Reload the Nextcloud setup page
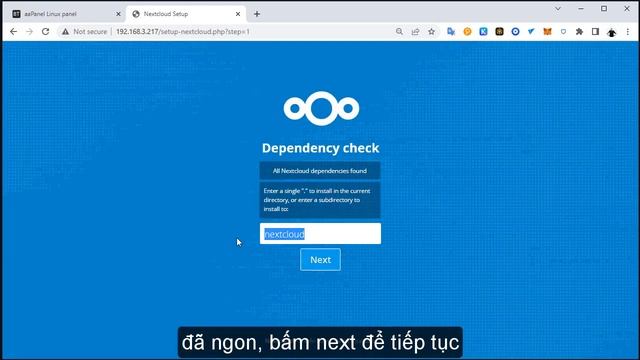The height and width of the screenshot is (360, 640). tap(45, 31)
